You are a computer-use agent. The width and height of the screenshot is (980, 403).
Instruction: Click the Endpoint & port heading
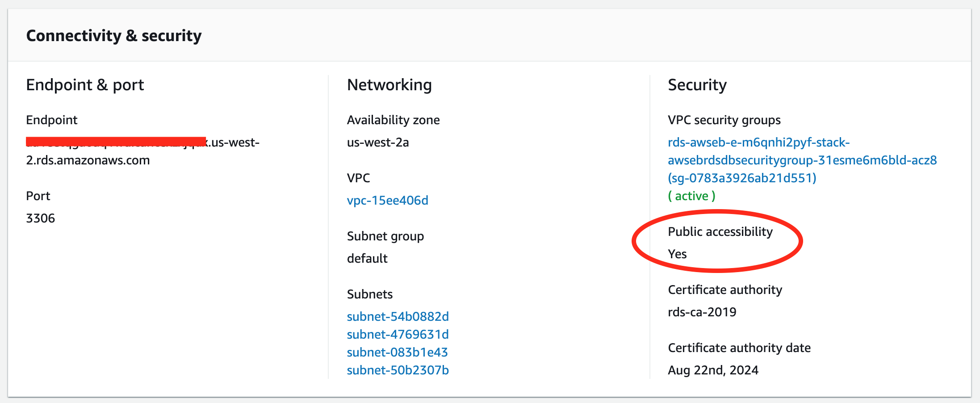[85, 85]
